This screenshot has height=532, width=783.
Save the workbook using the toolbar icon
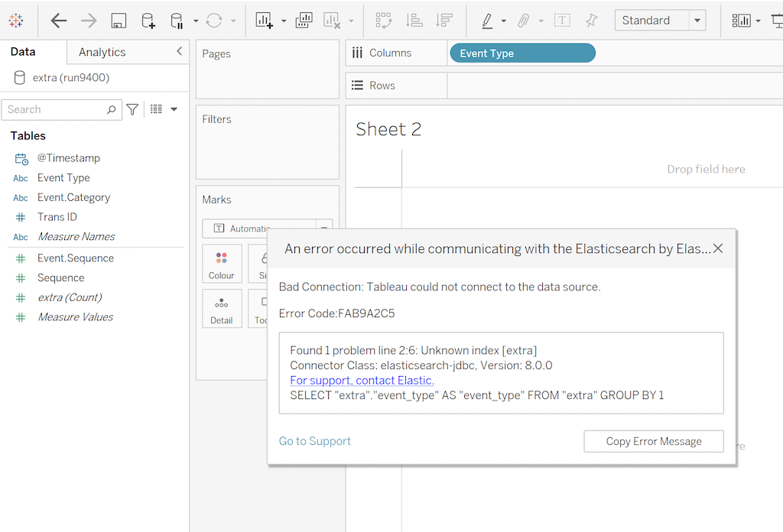pos(118,21)
